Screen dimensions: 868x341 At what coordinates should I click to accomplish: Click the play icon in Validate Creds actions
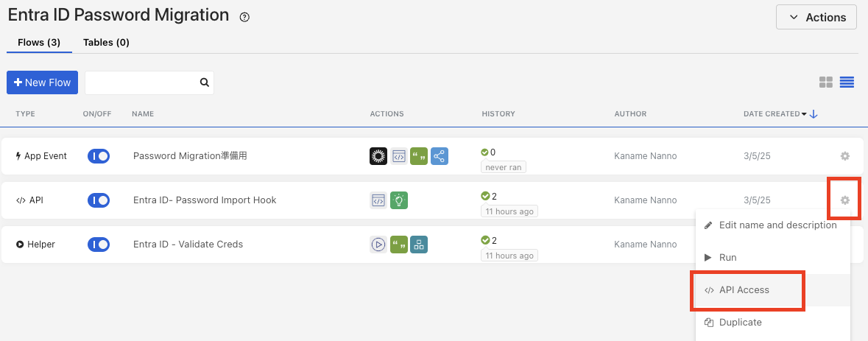coord(378,245)
